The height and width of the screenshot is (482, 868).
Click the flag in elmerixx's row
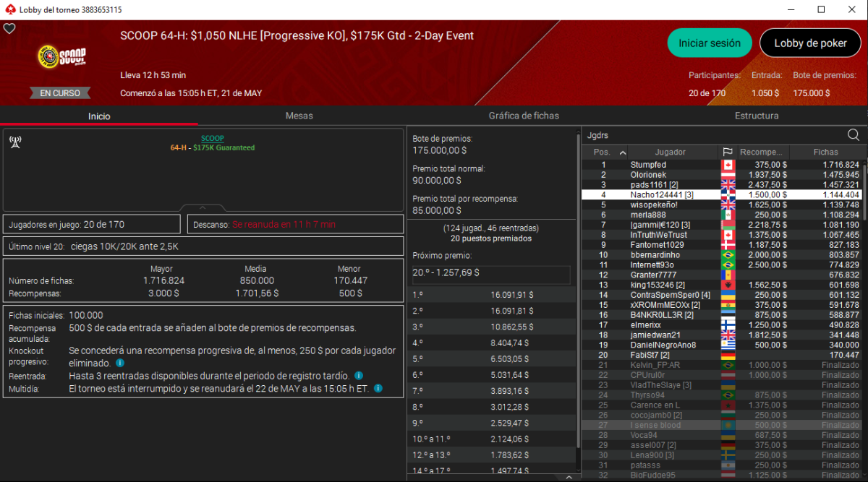pyautogui.click(x=728, y=325)
